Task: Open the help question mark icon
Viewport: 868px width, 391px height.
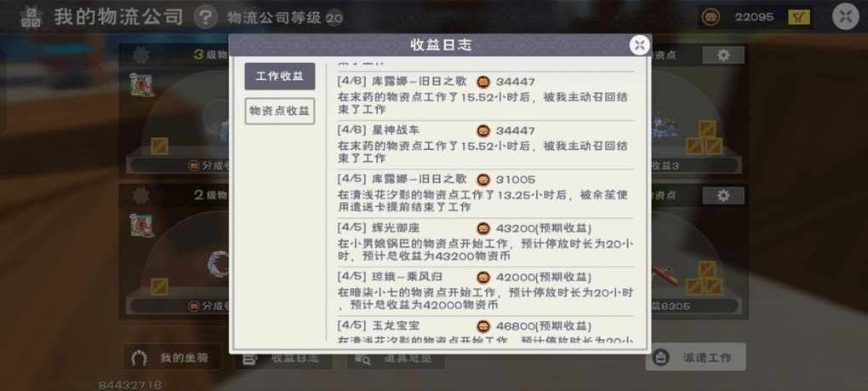Action: click(205, 18)
